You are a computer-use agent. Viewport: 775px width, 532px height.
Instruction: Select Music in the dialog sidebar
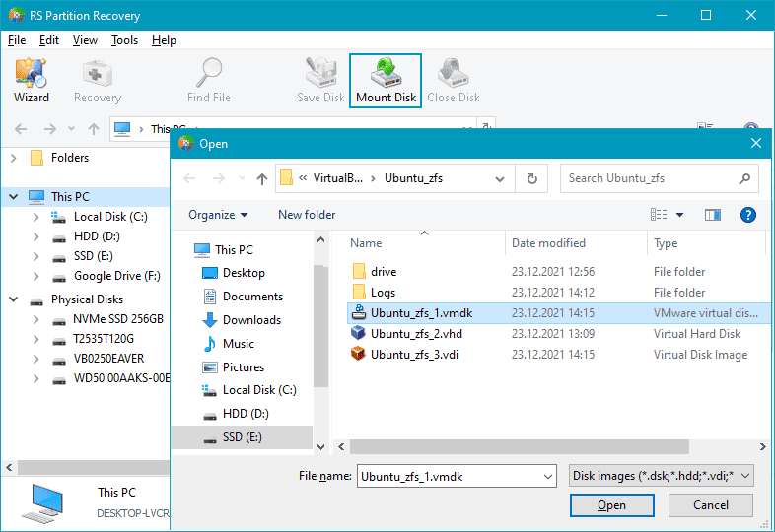click(239, 344)
